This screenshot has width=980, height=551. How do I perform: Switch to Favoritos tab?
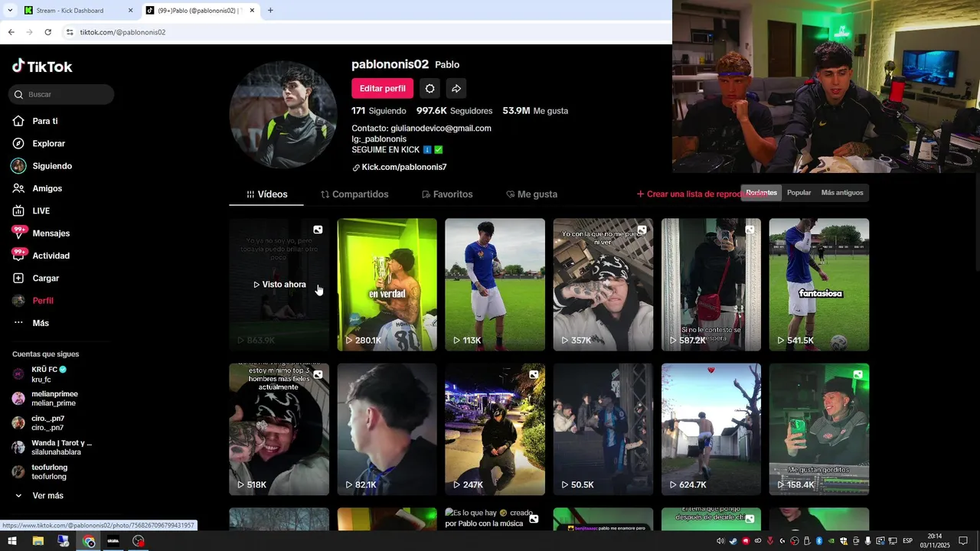pyautogui.click(x=447, y=194)
